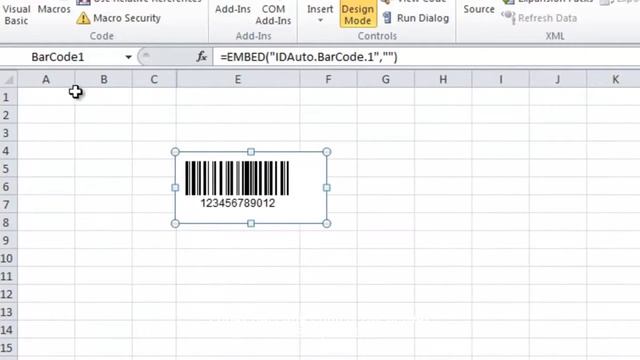This screenshot has height=360, width=640.
Task: Select row 4 header
Action: point(9,151)
